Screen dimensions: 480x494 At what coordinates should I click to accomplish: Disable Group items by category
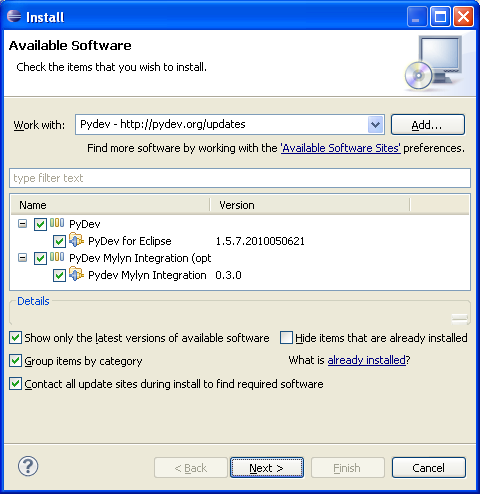pos(15,361)
